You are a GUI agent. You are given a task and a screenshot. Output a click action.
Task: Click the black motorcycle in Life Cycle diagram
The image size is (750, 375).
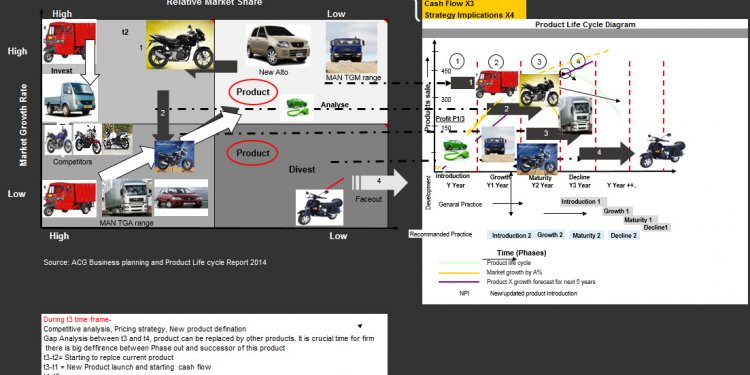539,90
